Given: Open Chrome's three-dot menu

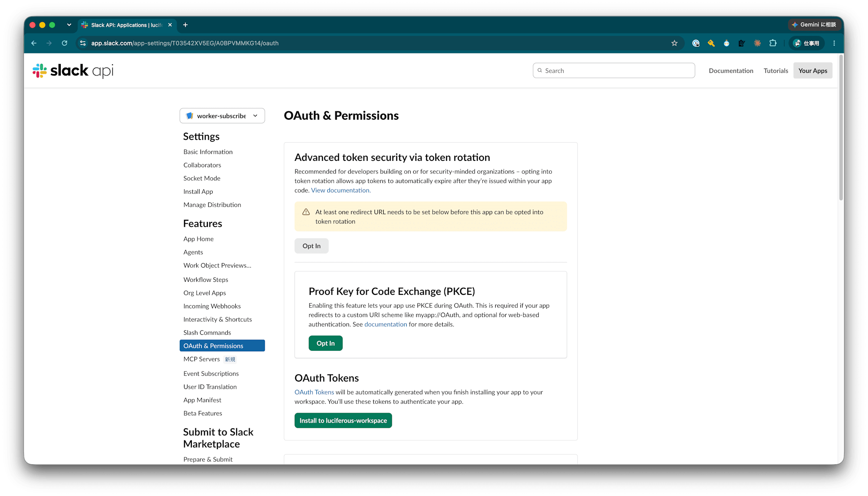Looking at the screenshot, I should (834, 43).
